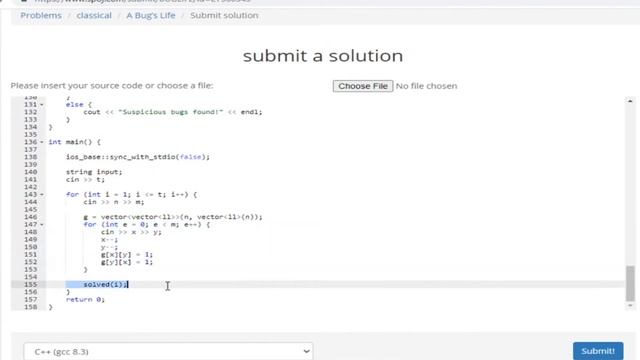
Task: Collapse the for loop fold at line 143
Action: [42, 195]
